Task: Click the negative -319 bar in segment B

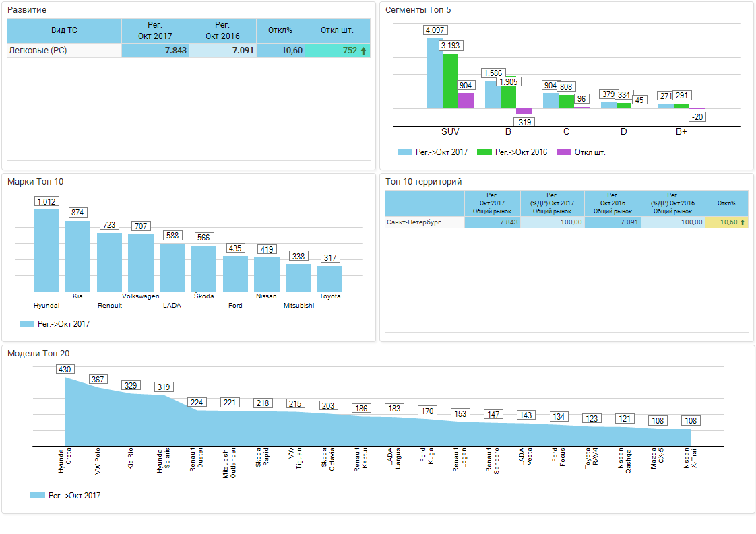Action: pos(524,112)
